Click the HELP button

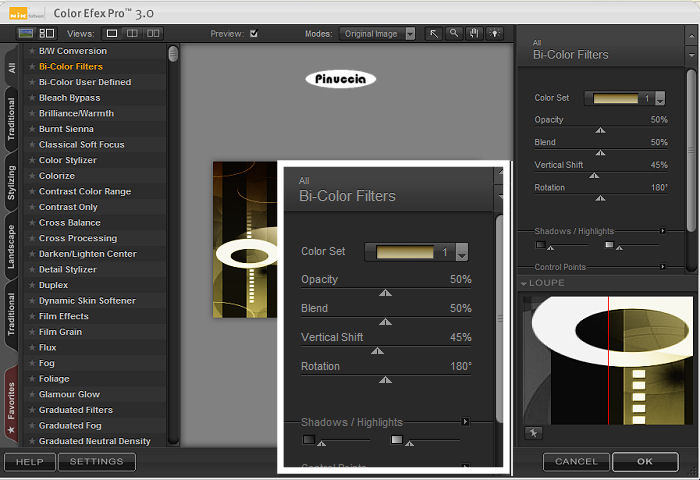point(29,462)
